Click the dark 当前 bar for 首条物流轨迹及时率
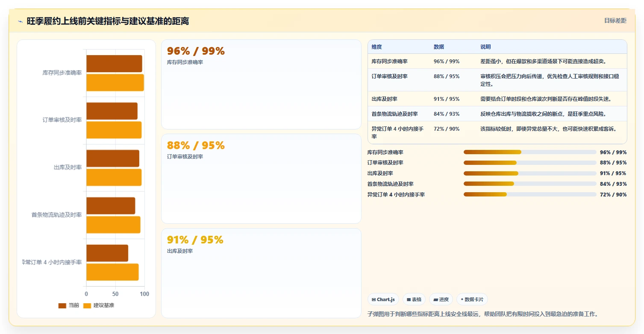This screenshot has height=334, width=644. tap(111, 206)
